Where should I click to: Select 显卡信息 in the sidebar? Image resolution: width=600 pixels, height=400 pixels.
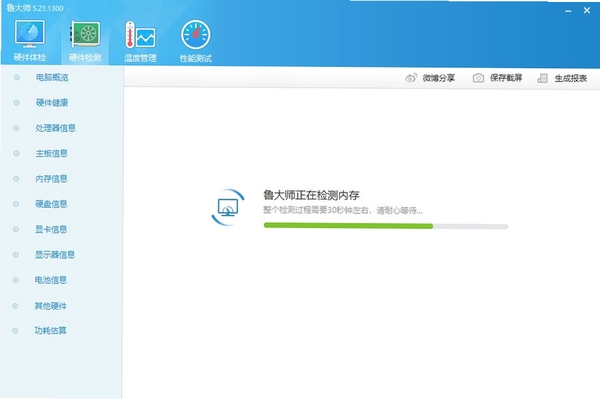click(51, 229)
